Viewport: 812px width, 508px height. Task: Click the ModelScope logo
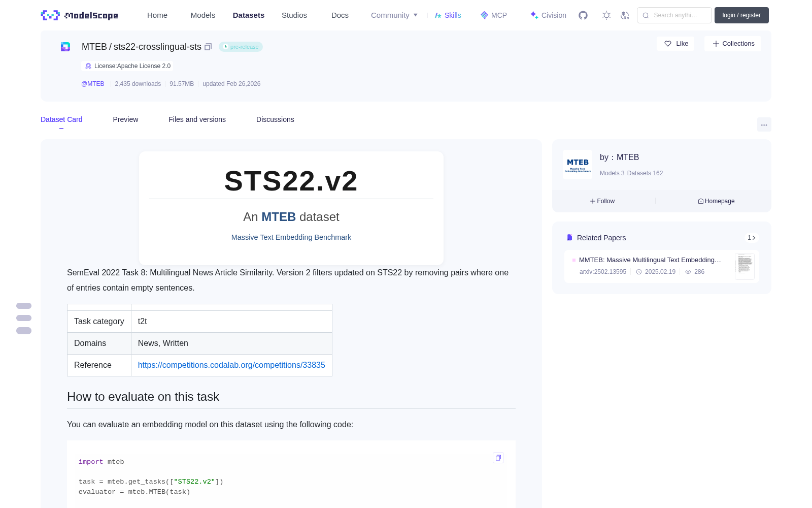pos(79,15)
